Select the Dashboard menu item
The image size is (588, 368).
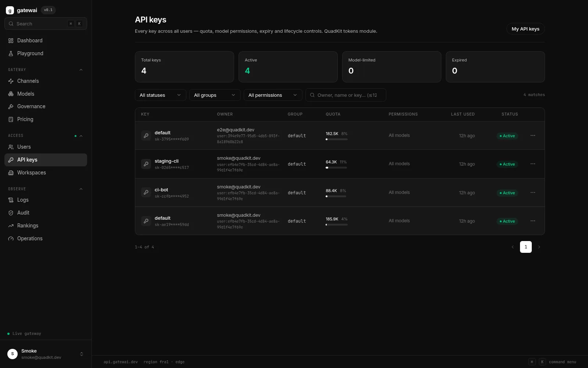46,40
